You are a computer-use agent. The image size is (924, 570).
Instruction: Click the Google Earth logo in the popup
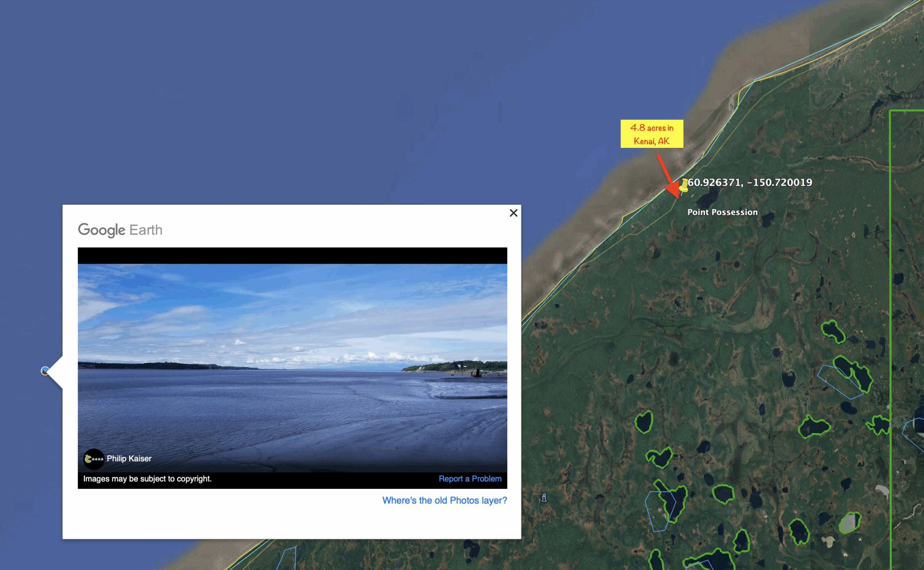[120, 229]
